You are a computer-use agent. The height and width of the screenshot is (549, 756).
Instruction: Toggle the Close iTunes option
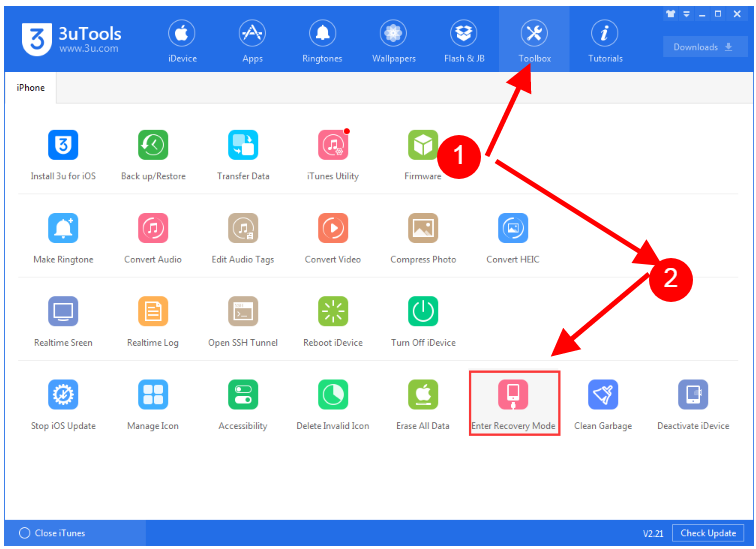(x=52, y=533)
